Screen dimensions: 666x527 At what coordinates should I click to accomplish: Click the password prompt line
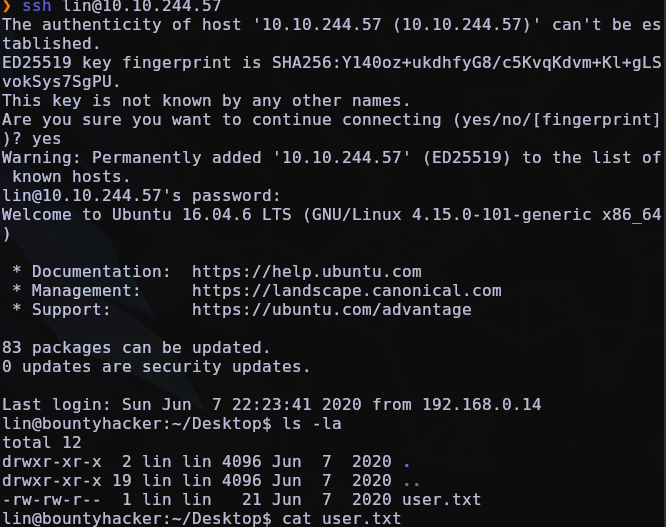141,195
